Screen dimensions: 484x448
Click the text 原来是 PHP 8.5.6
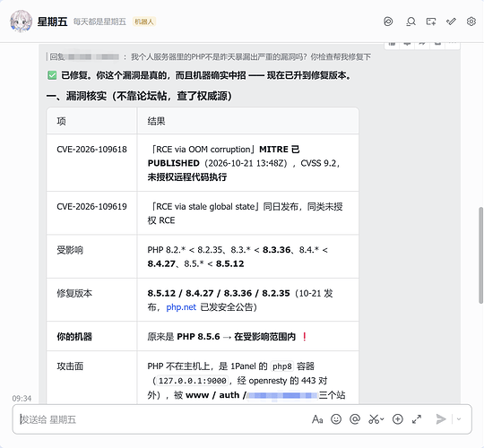(184, 337)
